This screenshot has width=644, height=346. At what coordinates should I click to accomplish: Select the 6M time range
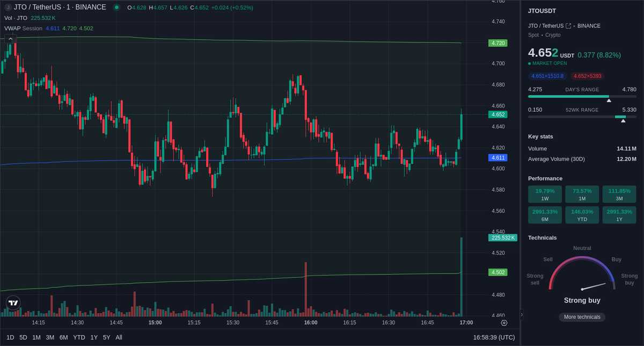[x=63, y=337]
